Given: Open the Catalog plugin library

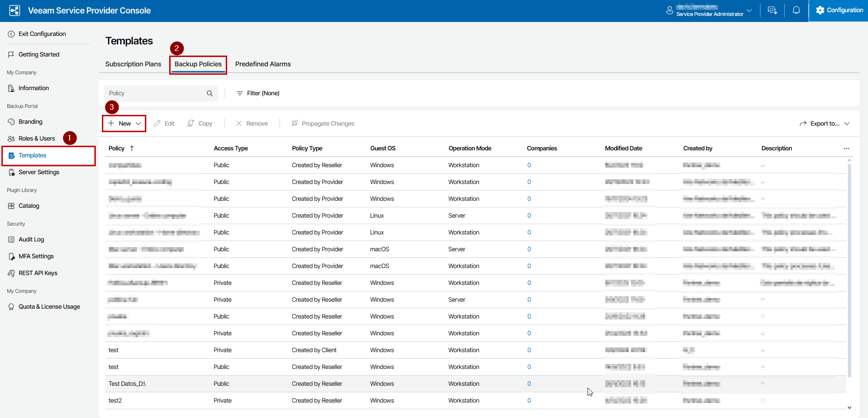Looking at the screenshot, I should (x=29, y=206).
